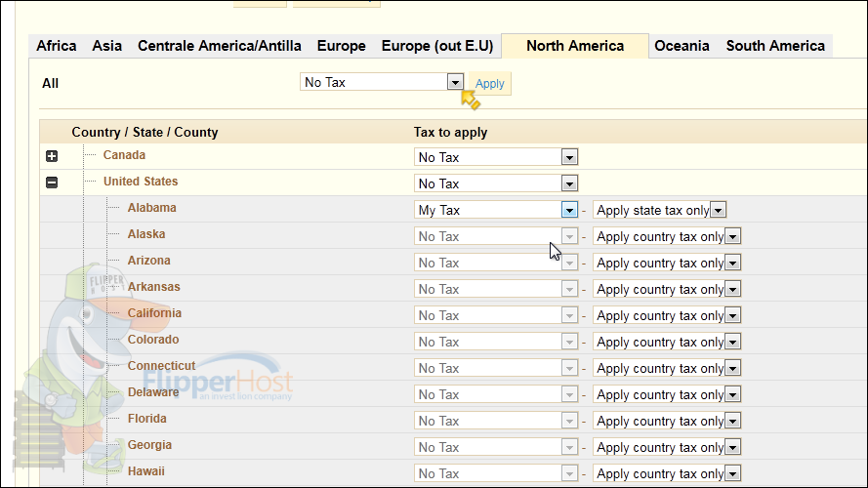Open the All tax dropdown

[382, 82]
